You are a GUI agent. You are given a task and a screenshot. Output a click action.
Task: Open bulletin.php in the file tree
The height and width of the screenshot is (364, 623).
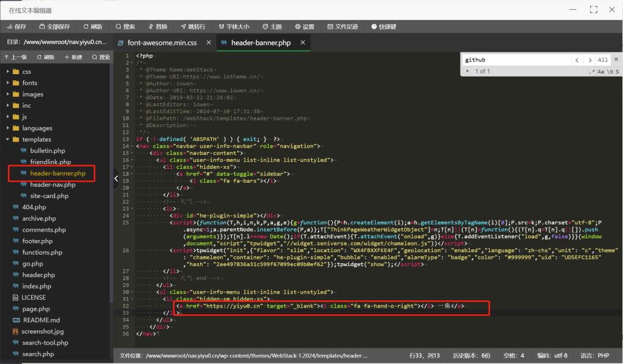tap(47, 151)
